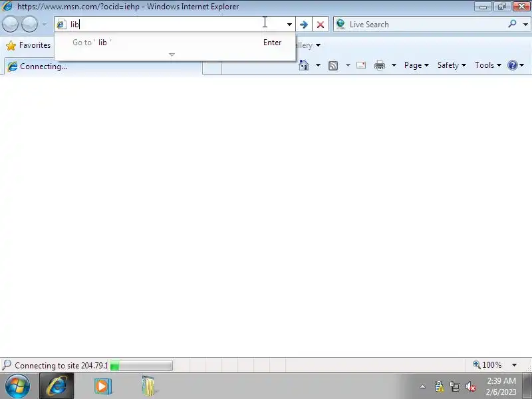Click the 'Connecting to site 204.79.1' status text

click(61, 365)
